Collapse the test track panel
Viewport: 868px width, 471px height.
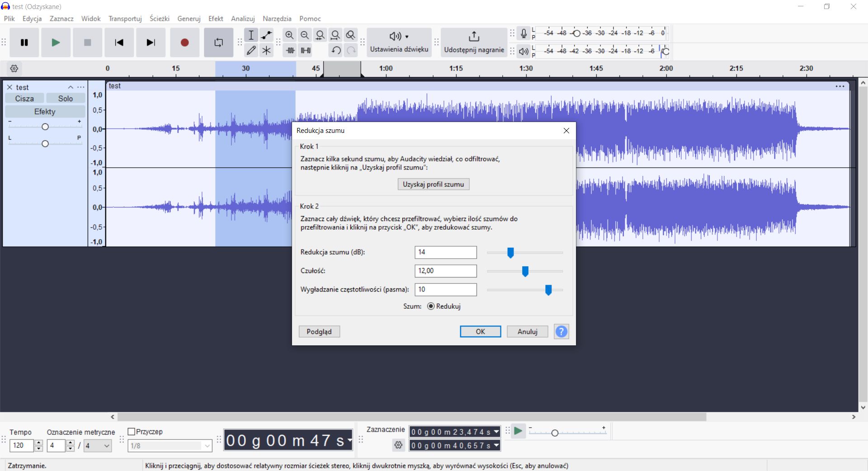point(71,87)
